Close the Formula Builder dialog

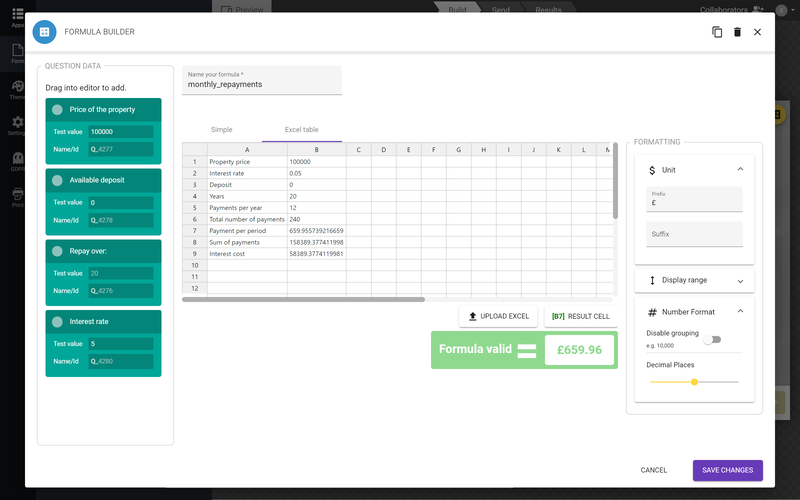(757, 32)
